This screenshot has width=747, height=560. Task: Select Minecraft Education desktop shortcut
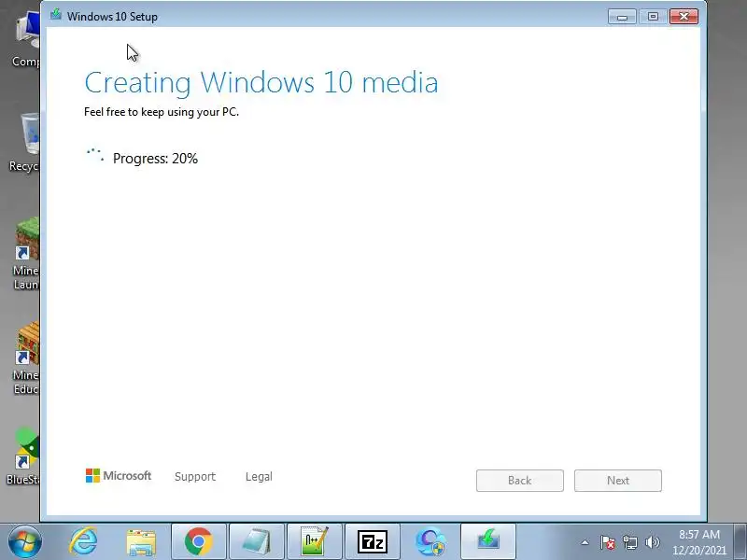26,358
